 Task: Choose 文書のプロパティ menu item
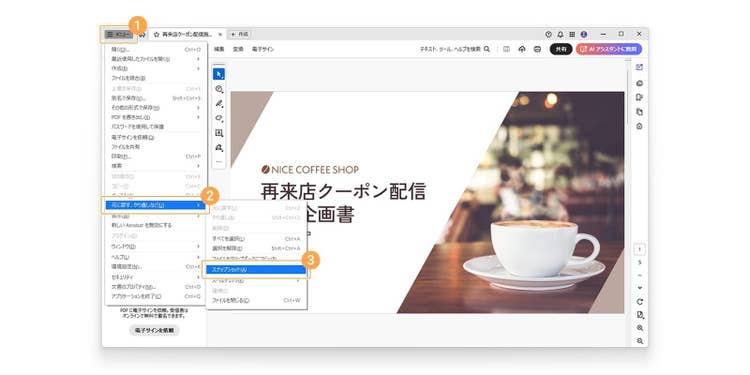[x=155, y=287]
